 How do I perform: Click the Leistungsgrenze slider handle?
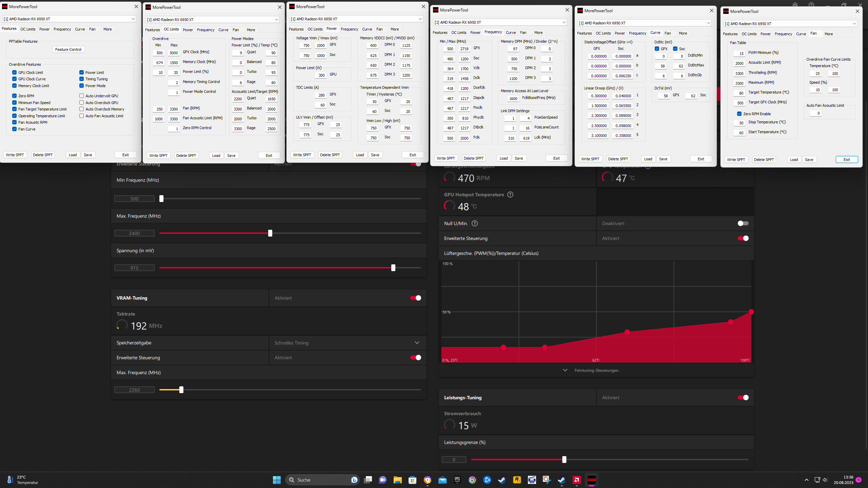(x=564, y=460)
